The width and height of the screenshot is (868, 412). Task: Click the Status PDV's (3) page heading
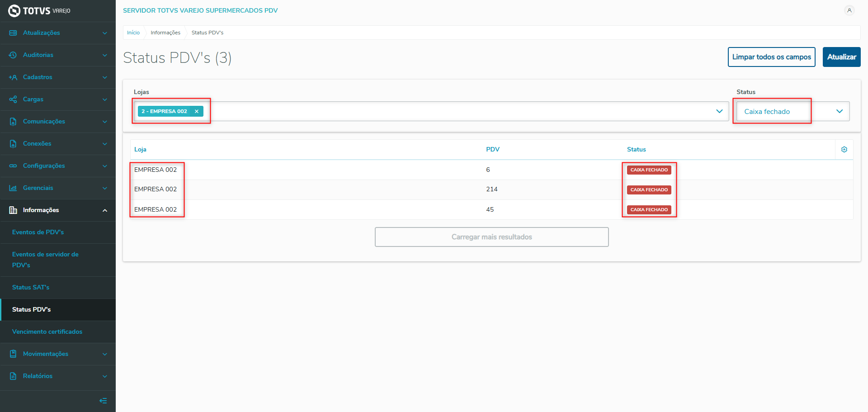[x=177, y=58]
